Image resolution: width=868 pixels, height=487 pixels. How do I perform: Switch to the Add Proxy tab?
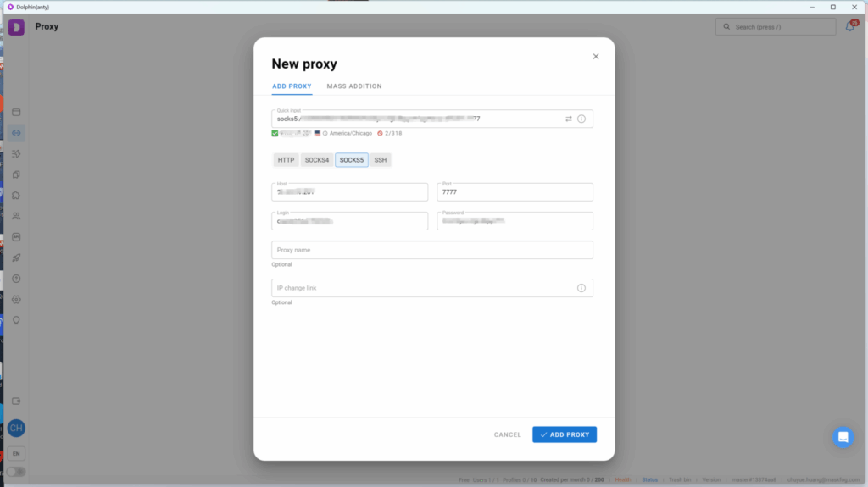click(292, 86)
